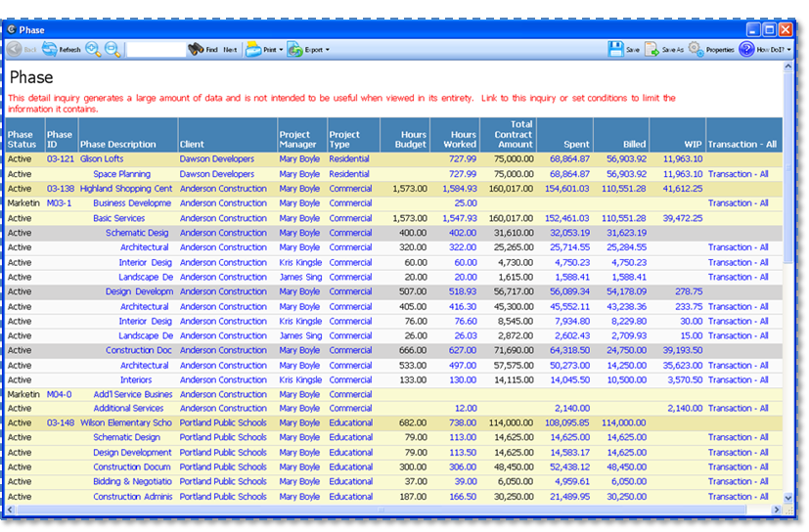The width and height of the screenshot is (809, 532).
Task: Click the Refresh toolbar icon
Action: (x=49, y=49)
